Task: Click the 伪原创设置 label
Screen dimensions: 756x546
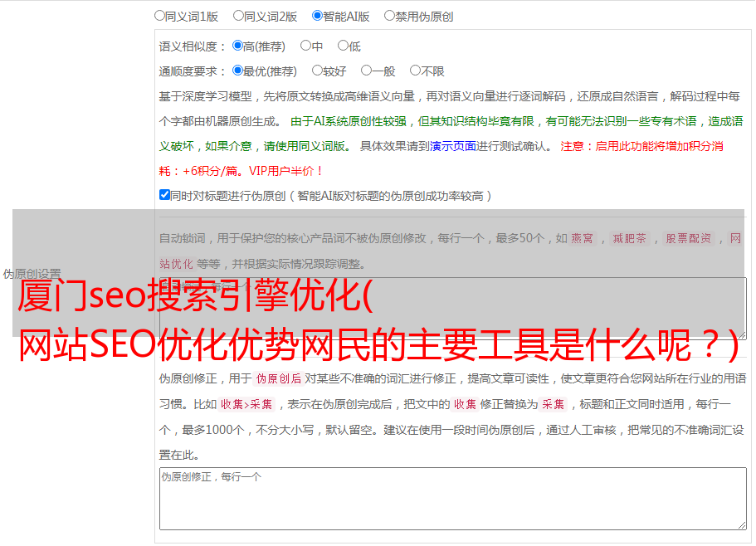Action: tap(32, 274)
